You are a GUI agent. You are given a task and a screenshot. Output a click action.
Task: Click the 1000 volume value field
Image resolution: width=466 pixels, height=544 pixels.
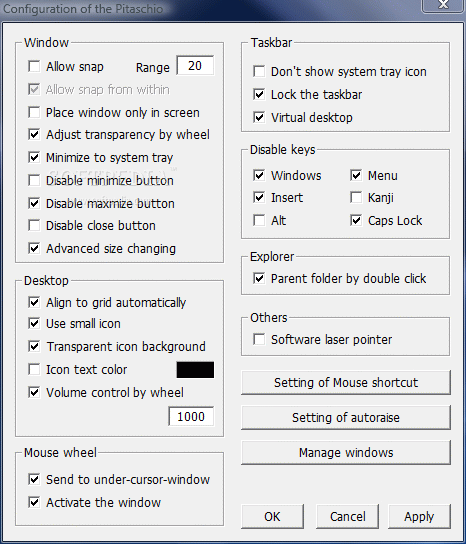point(191,416)
